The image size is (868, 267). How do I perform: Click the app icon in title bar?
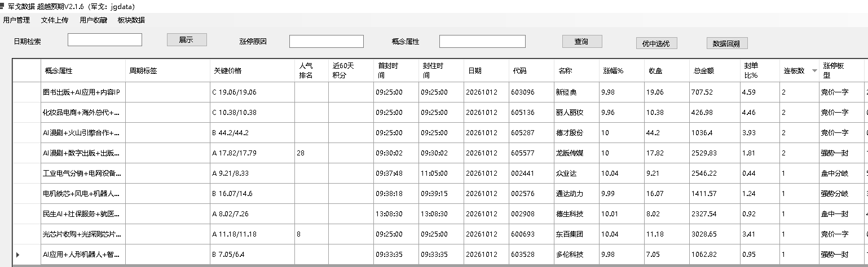(x=3, y=6)
